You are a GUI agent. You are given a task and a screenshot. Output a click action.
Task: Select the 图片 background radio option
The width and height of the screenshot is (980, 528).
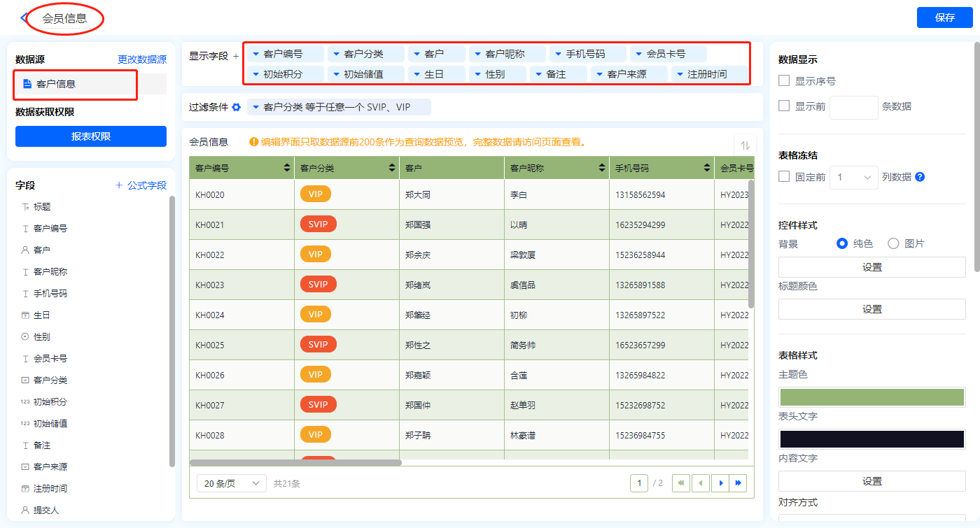[893, 243]
